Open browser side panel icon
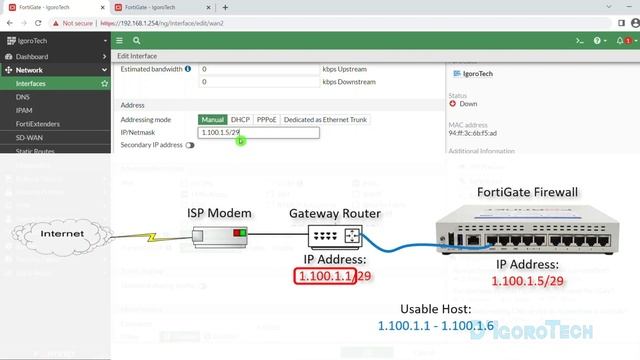Screen dimensions: 640x360 (621, 23)
